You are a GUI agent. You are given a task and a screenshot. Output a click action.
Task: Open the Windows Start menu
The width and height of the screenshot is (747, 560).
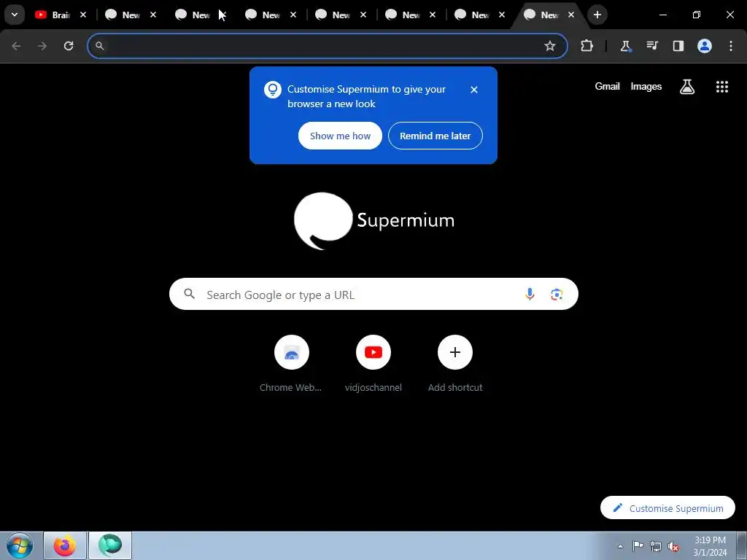click(x=20, y=545)
